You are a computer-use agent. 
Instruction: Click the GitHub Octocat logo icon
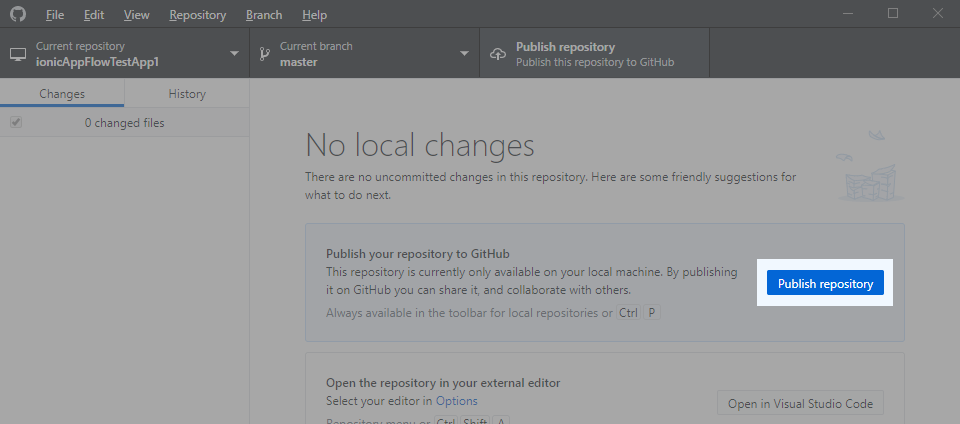coord(18,13)
